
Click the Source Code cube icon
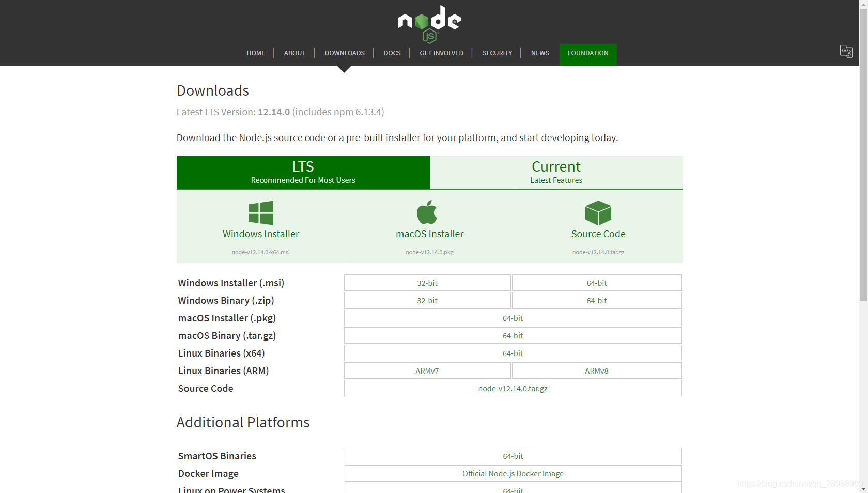tap(598, 213)
